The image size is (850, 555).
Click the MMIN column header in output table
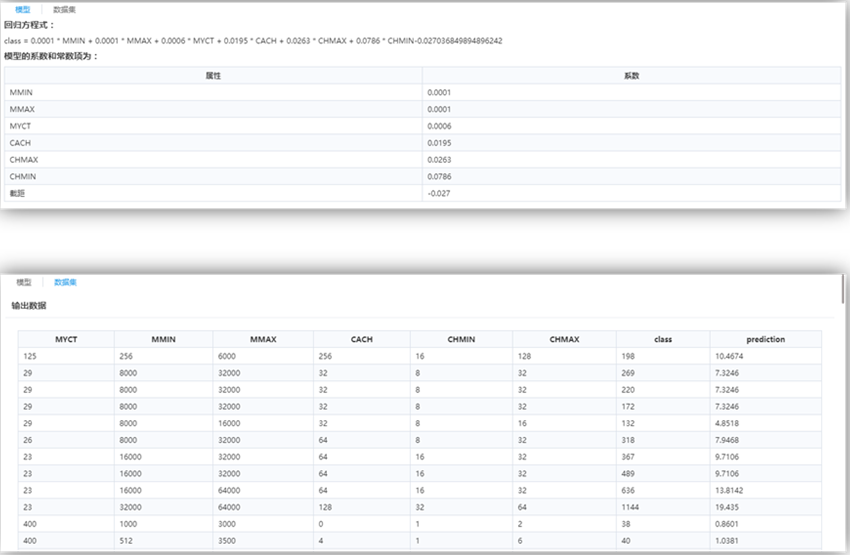coord(163,339)
